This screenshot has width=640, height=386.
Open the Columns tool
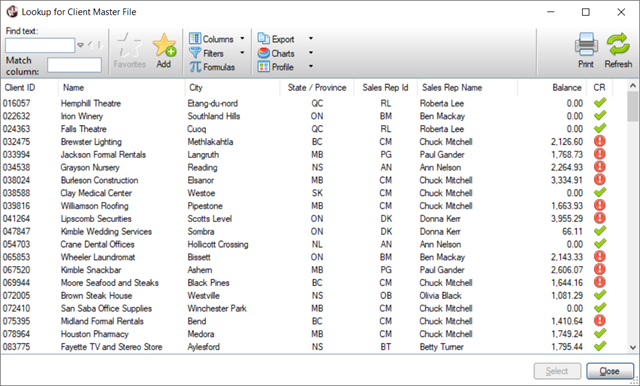click(x=211, y=39)
